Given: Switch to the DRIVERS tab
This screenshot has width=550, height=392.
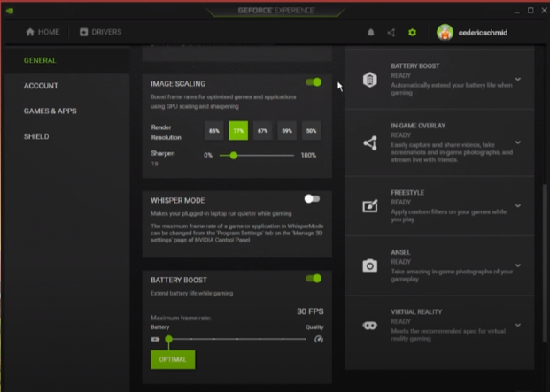Looking at the screenshot, I should tap(101, 32).
